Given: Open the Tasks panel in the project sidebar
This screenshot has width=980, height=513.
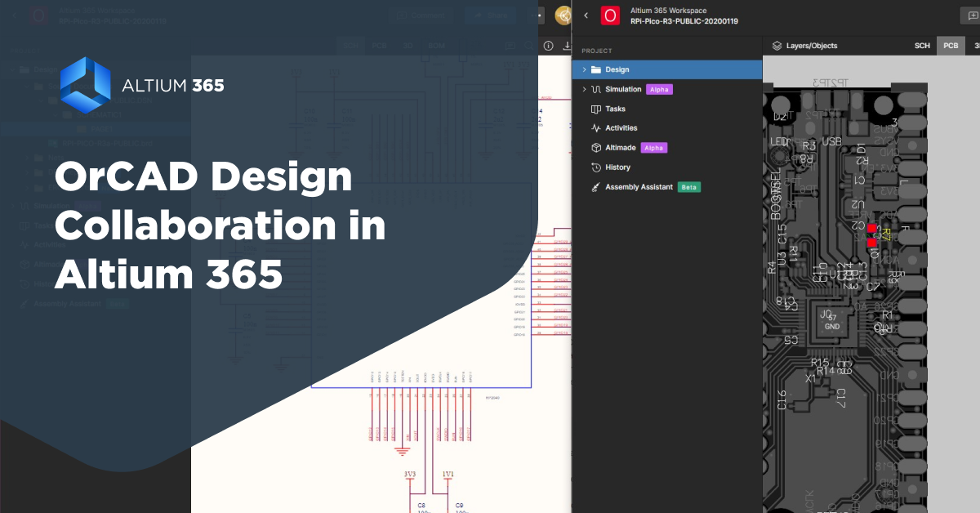Looking at the screenshot, I should click(x=615, y=109).
